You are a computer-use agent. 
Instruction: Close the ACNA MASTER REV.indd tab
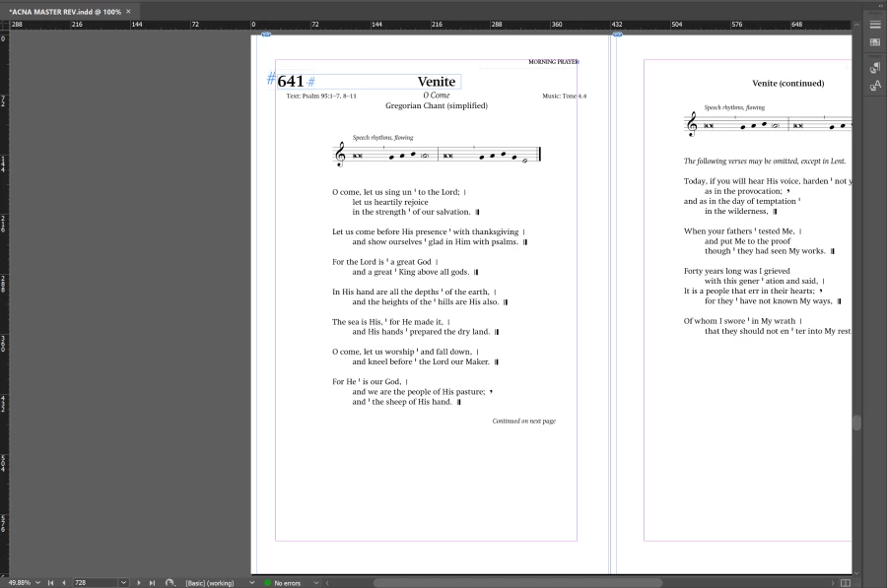coord(128,11)
